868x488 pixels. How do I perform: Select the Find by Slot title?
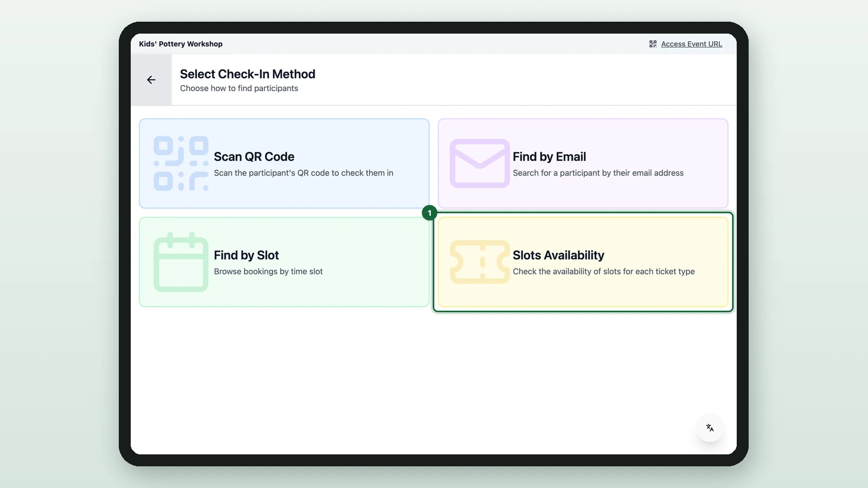point(246,255)
